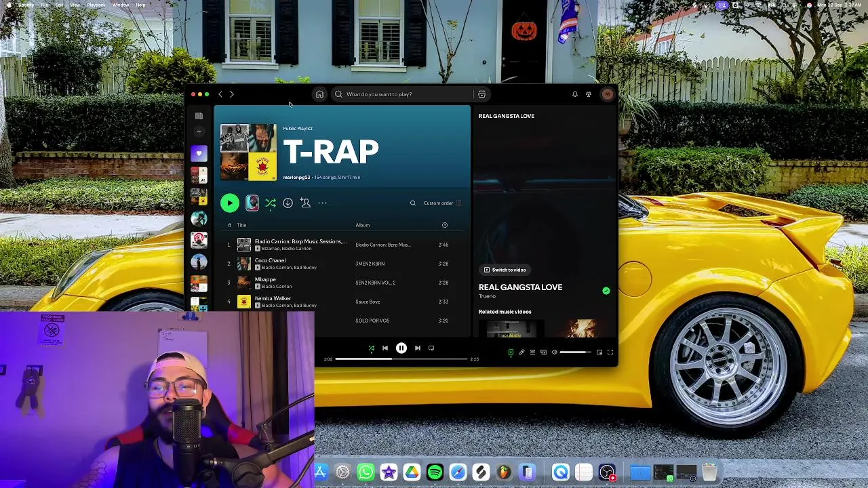
Task: Toggle shuffle in the player bar
Action: (x=371, y=348)
